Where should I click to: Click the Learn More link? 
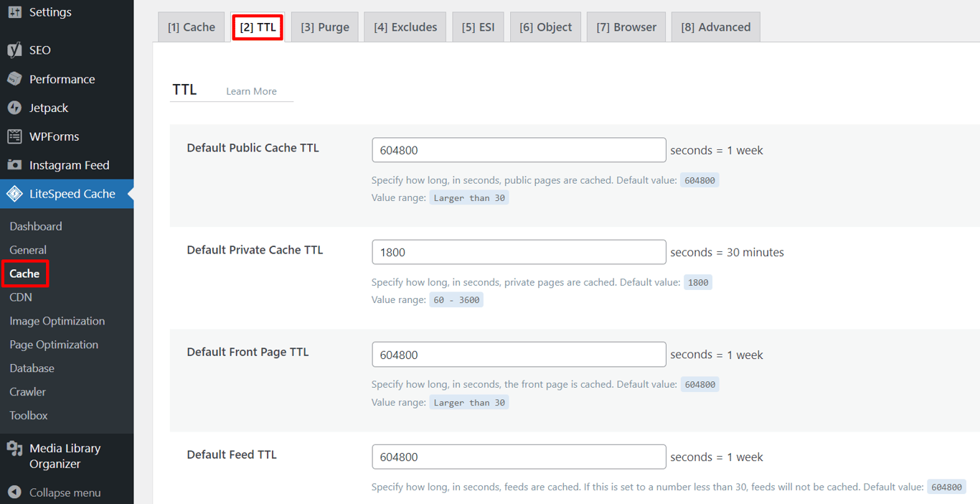pyautogui.click(x=251, y=91)
